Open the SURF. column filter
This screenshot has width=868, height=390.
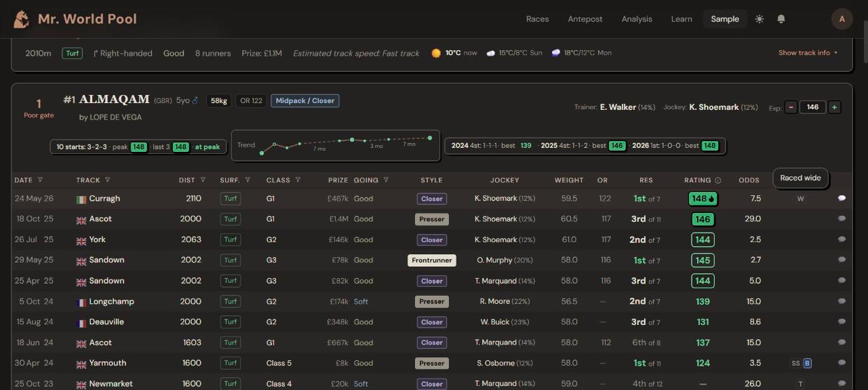248,180
